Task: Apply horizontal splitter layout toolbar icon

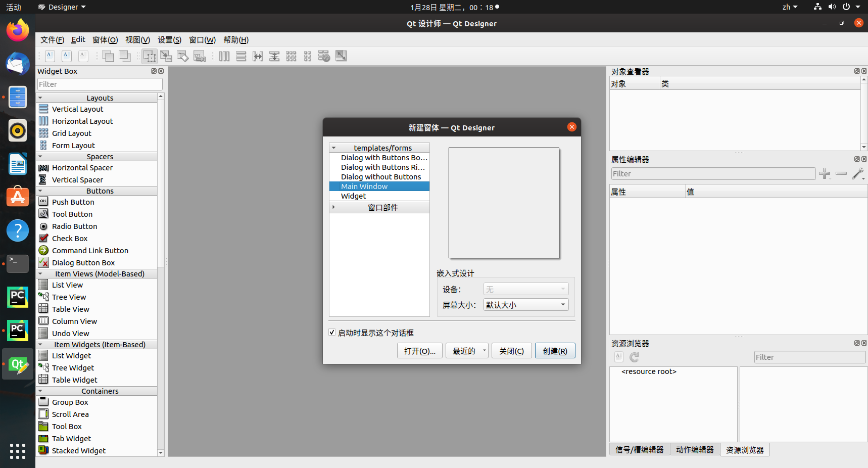Action: tap(258, 56)
